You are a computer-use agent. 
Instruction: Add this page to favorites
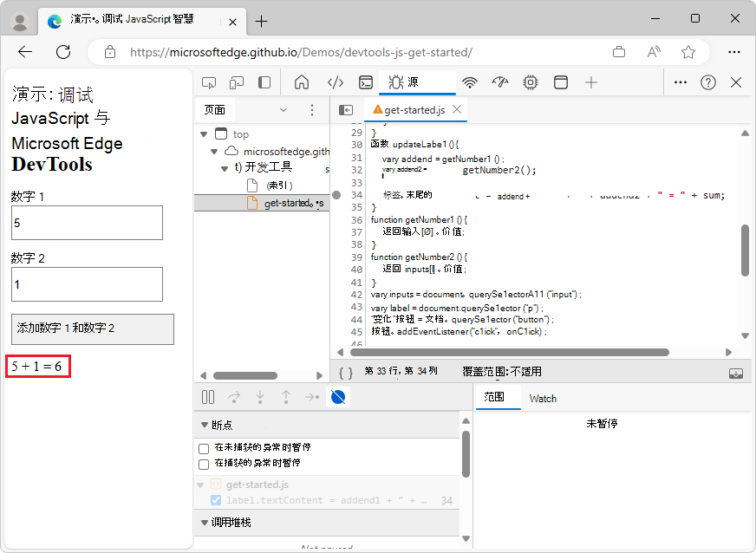pos(688,52)
